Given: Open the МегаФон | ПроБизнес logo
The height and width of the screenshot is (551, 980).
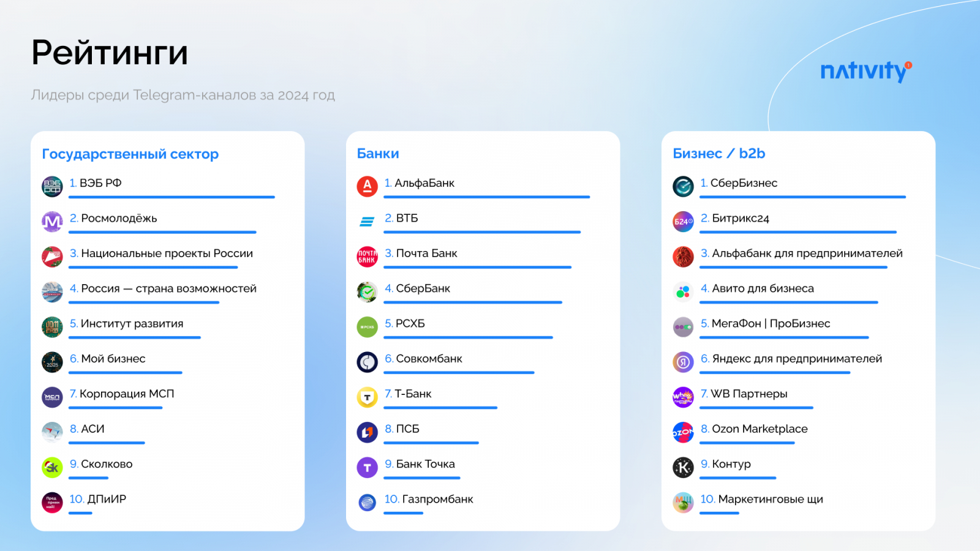Looking at the screenshot, I should coord(683,327).
